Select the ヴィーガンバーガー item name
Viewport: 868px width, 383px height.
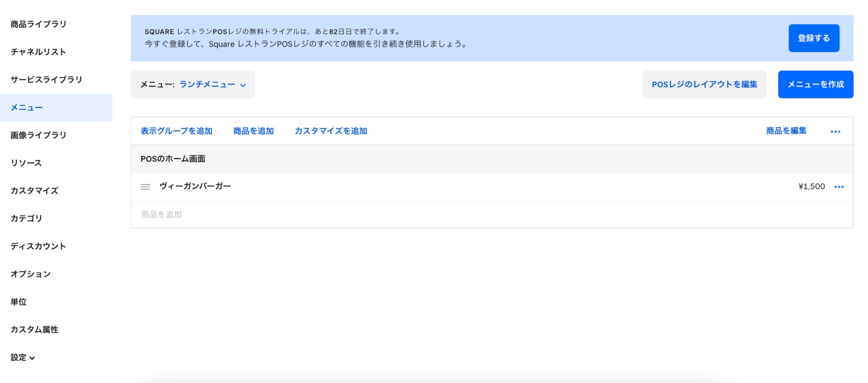195,187
